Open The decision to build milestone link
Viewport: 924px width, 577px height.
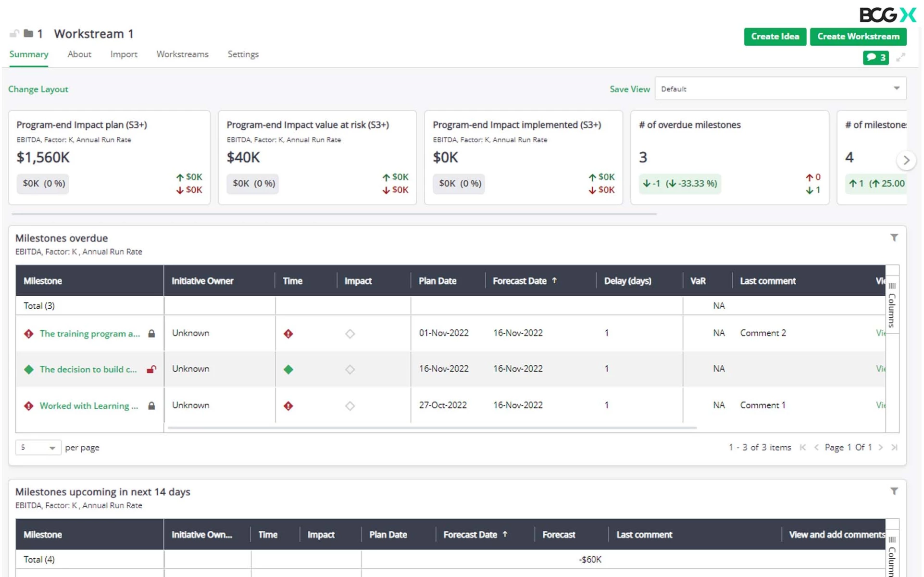[88, 369]
